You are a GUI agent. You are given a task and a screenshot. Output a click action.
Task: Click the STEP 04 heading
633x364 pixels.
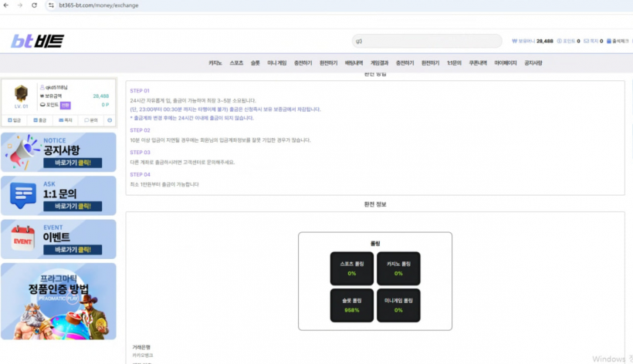coord(140,174)
